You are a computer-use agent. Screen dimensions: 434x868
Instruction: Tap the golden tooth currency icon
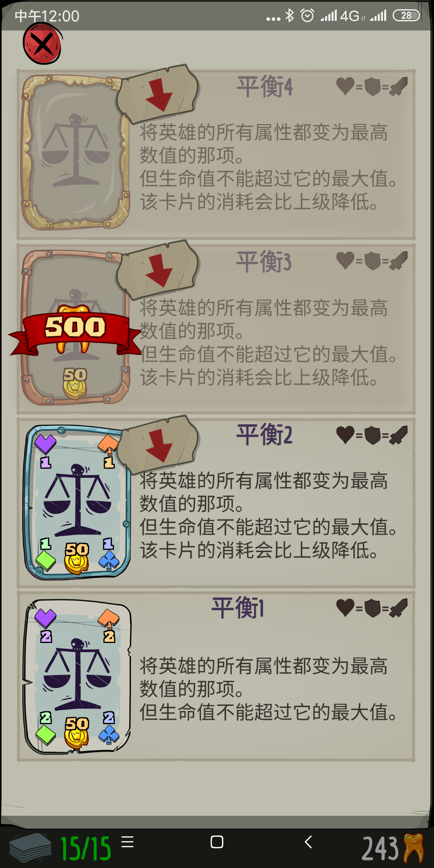pos(414,848)
